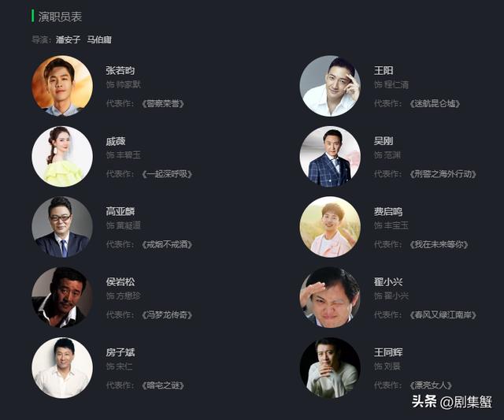The width and height of the screenshot is (504, 420).
Task: View 费启鸣's profile thumbnail
Action: click(x=330, y=227)
